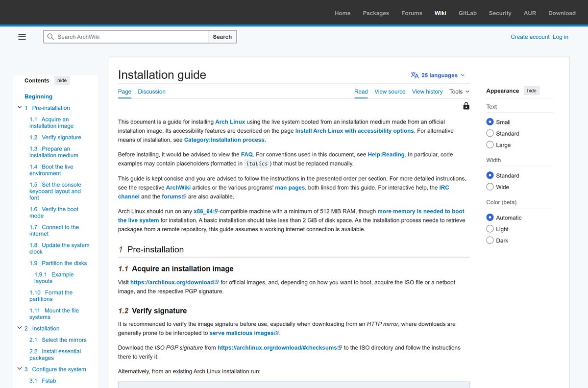
Task: Jump to 1.7 Connect to the internet
Action: coord(54,230)
